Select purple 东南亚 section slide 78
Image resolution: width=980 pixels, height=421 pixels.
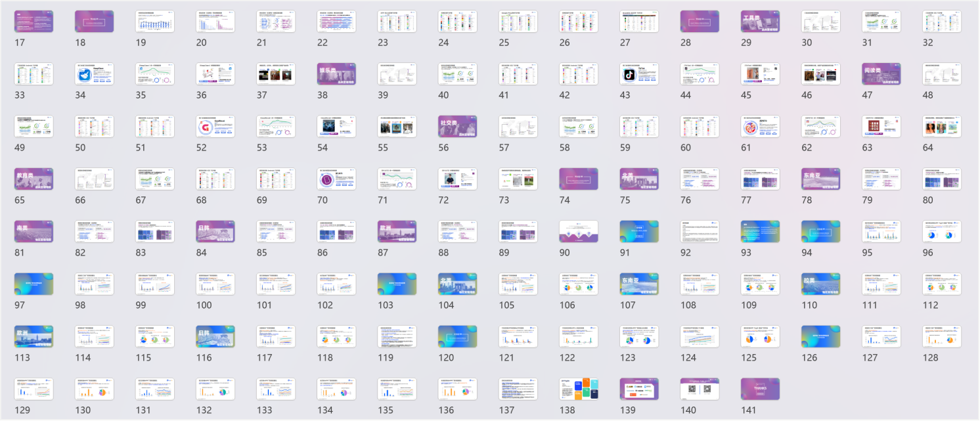pyautogui.click(x=820, y=179)
